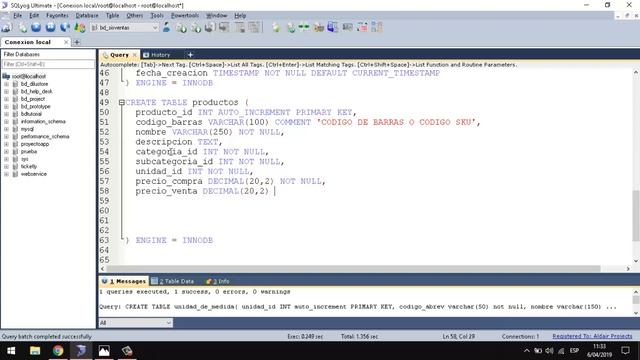640x360 pixels.
Task: Open the Edit menu
Action: click(x=34, y=16)
